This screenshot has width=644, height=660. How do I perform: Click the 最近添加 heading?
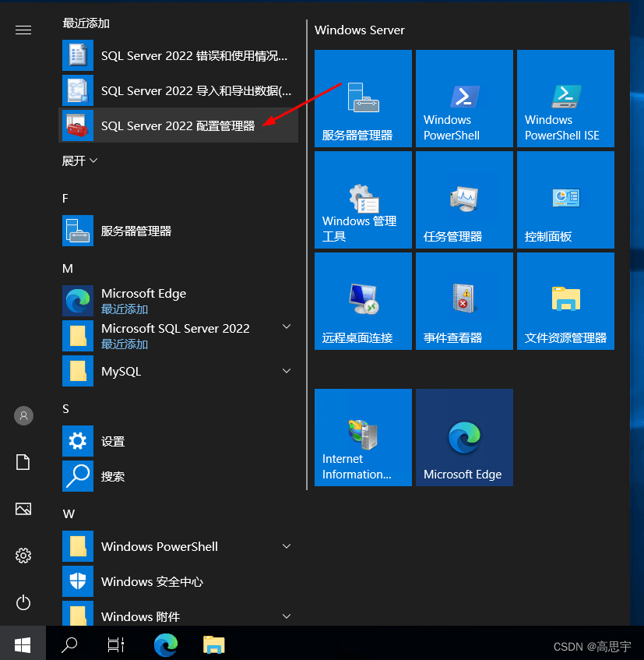[86, 23]
